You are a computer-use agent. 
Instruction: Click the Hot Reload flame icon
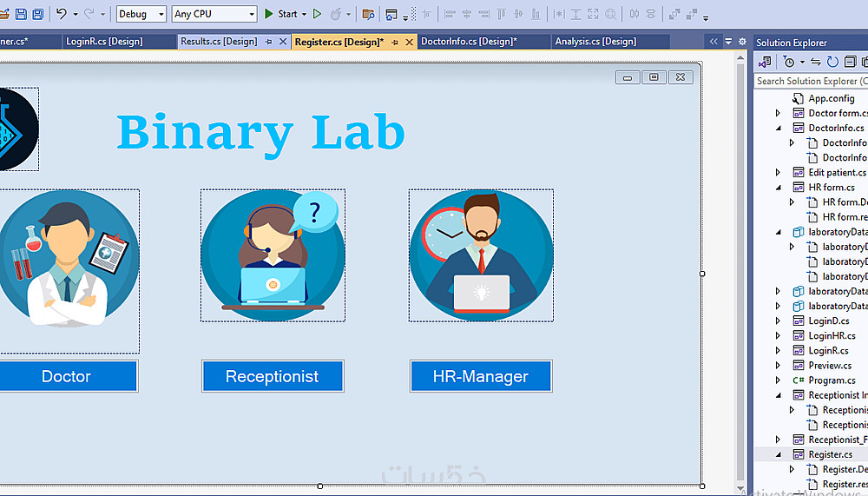coord(335,14)
